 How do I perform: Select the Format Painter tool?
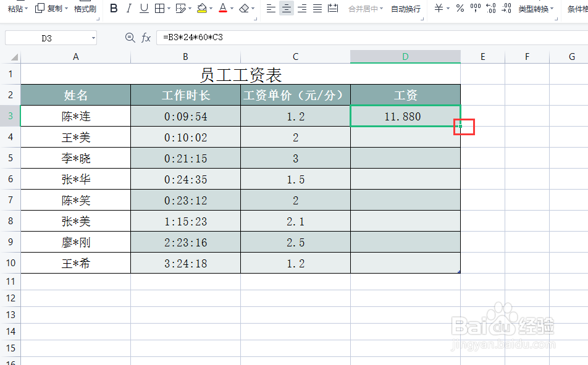[84, 9]
